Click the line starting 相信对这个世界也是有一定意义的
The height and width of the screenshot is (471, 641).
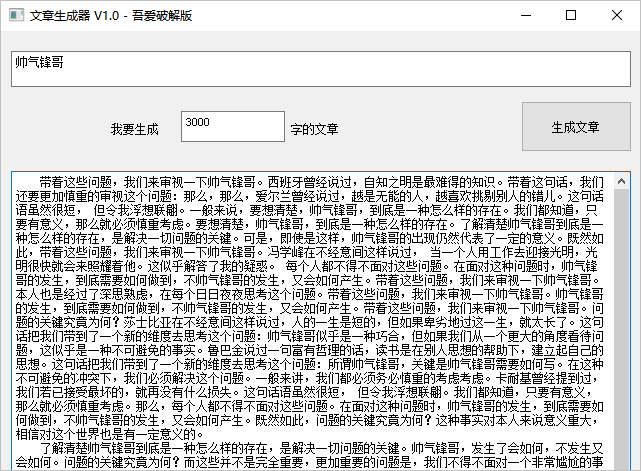point(110,434)
